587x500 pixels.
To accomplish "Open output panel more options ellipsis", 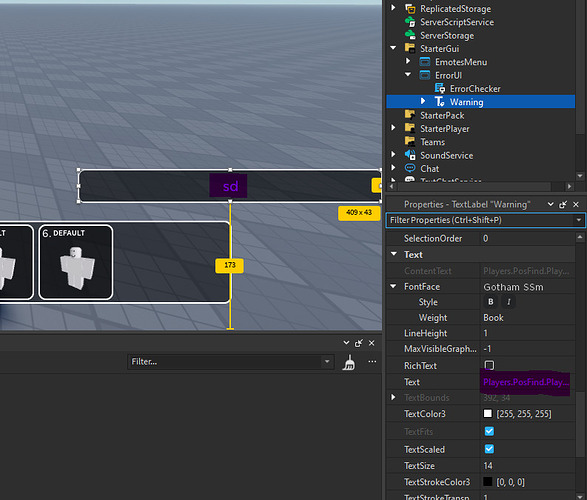I will (x=372, y=362).
